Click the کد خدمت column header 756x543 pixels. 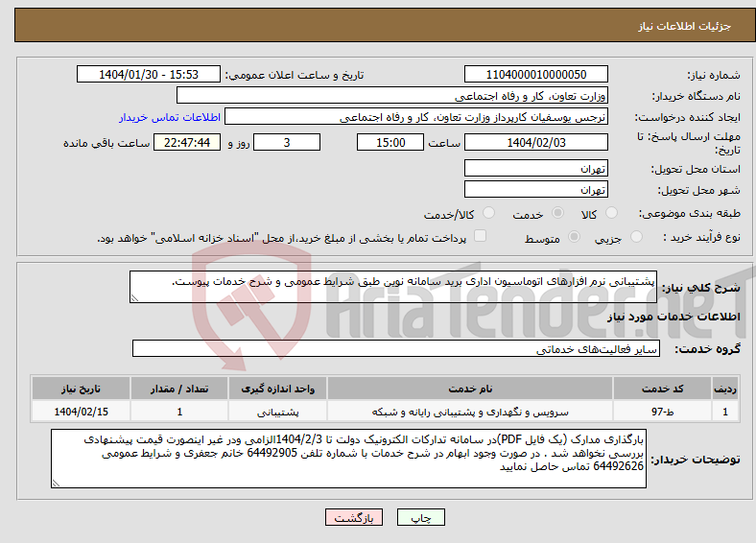(663, 389)
